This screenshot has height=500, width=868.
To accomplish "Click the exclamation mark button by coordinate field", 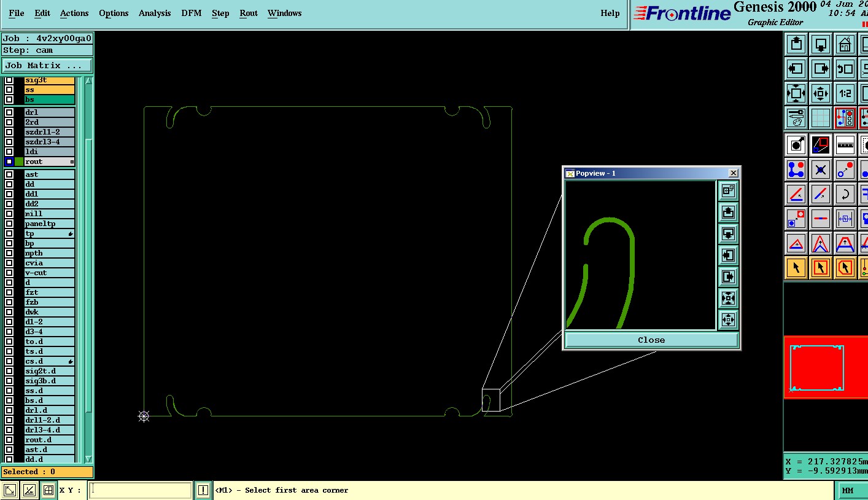I will [x=203, y=490].
